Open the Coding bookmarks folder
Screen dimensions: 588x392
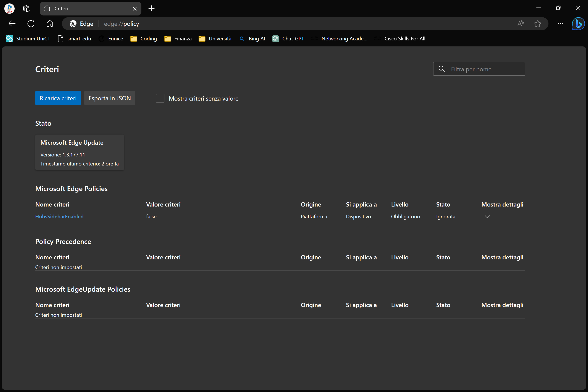(143, 38)
